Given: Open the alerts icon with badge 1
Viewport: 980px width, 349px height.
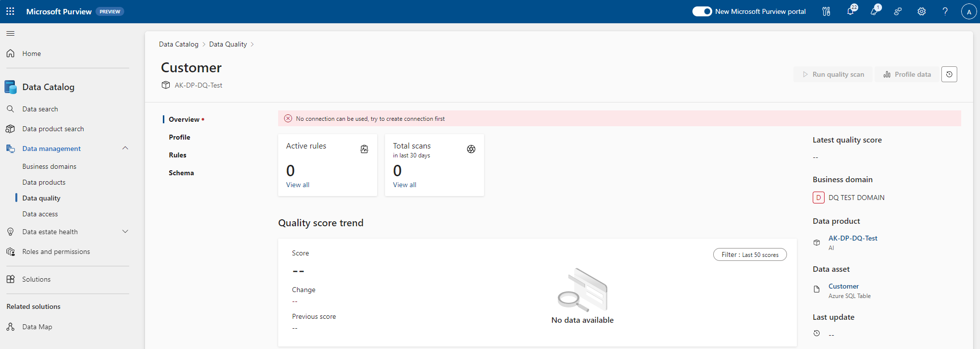Looking at the screenshot, I should click(875, 11).
